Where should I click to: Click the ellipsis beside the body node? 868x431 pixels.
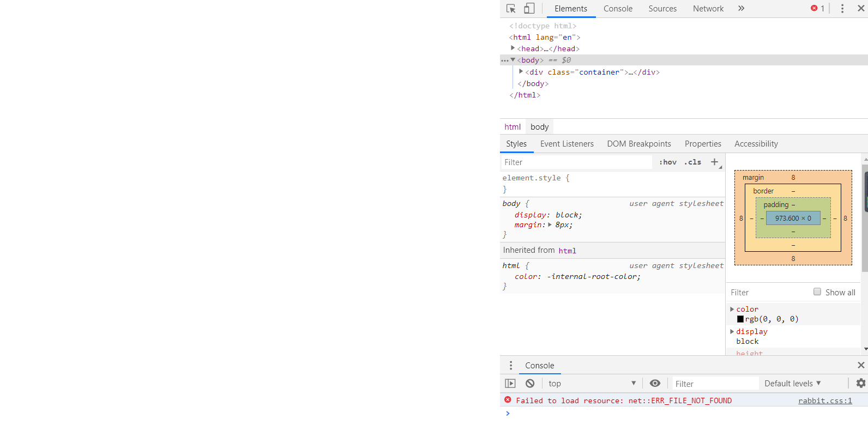coord(504,60)
